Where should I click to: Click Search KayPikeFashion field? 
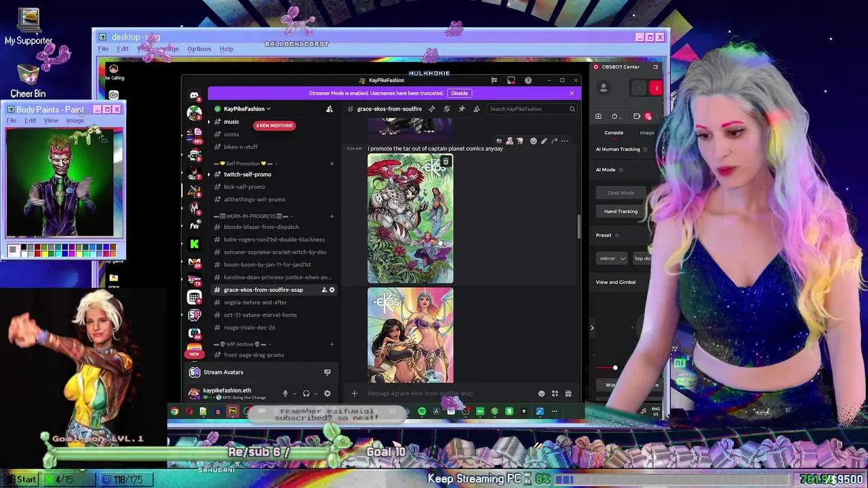tap(532, 108)
